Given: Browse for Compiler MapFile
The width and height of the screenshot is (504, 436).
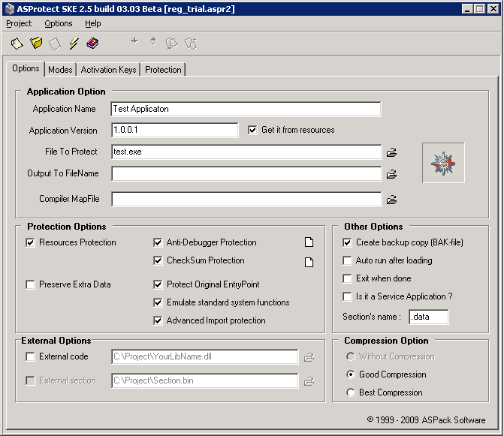Looking at the screenshot, I should click(391, 200).
